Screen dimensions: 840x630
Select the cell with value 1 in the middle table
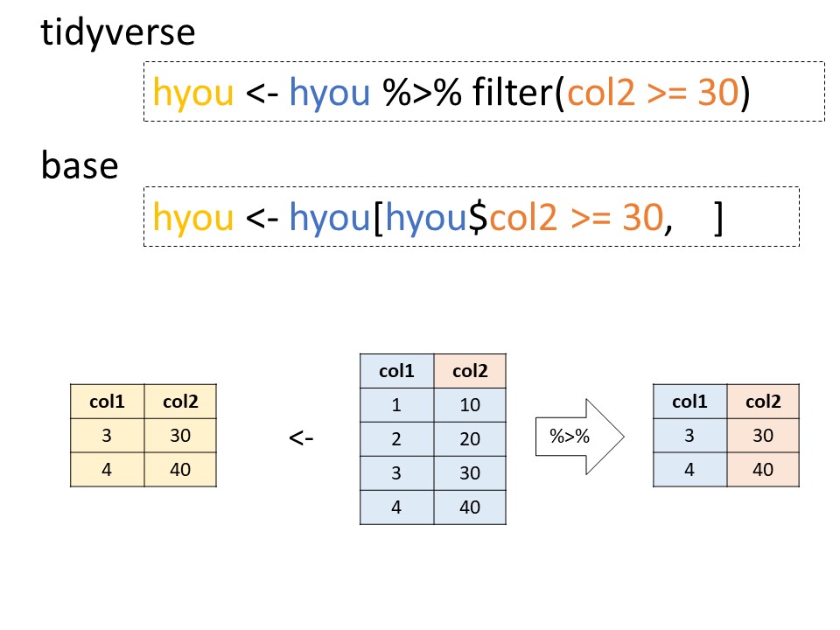tap(396, 405)
